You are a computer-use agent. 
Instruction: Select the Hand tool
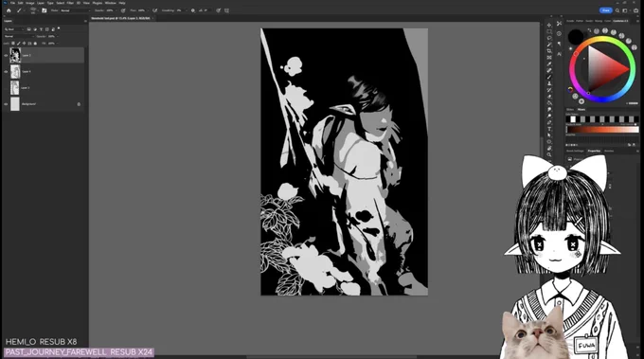pyautogui.click(x=549, y=149)
